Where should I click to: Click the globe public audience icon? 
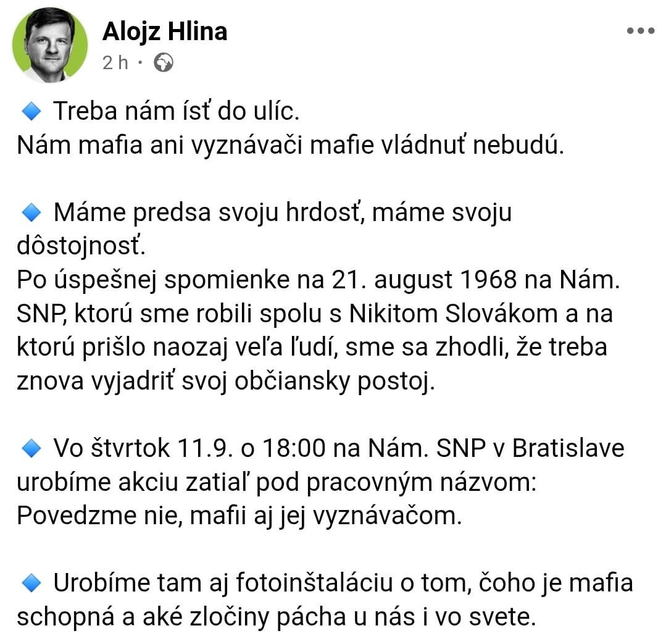tap(163, 63)
